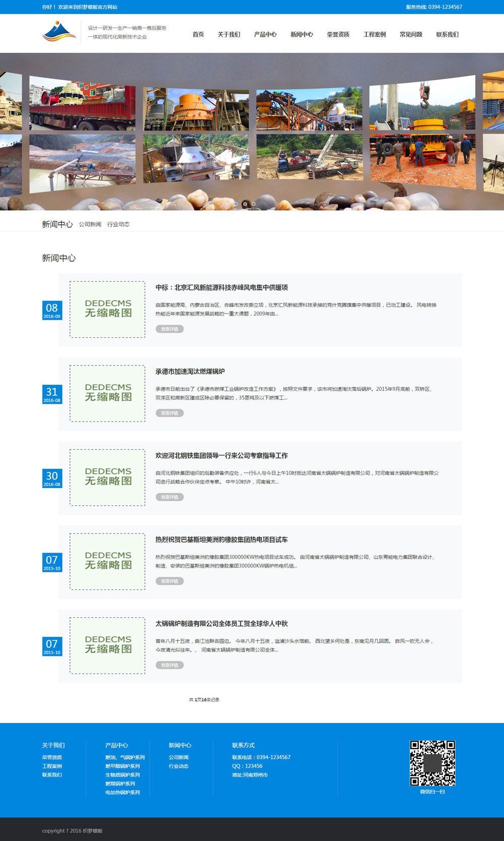This screenshot has width=504, height=841.
Task: Open footer link 生物质锅炉系列
Action: 122,775
